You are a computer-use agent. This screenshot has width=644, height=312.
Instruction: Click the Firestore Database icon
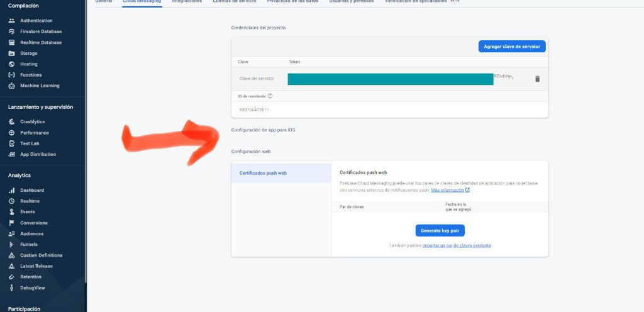11,31
